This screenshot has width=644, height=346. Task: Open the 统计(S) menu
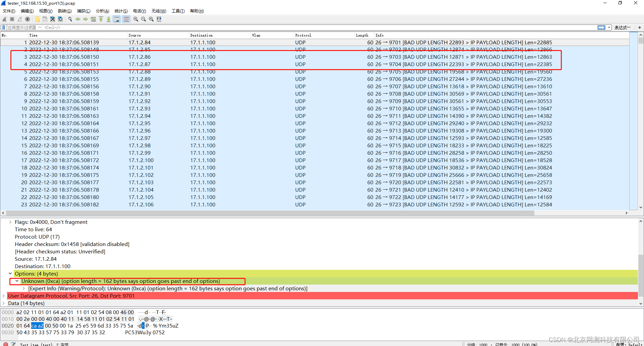(x=121, y=11)
